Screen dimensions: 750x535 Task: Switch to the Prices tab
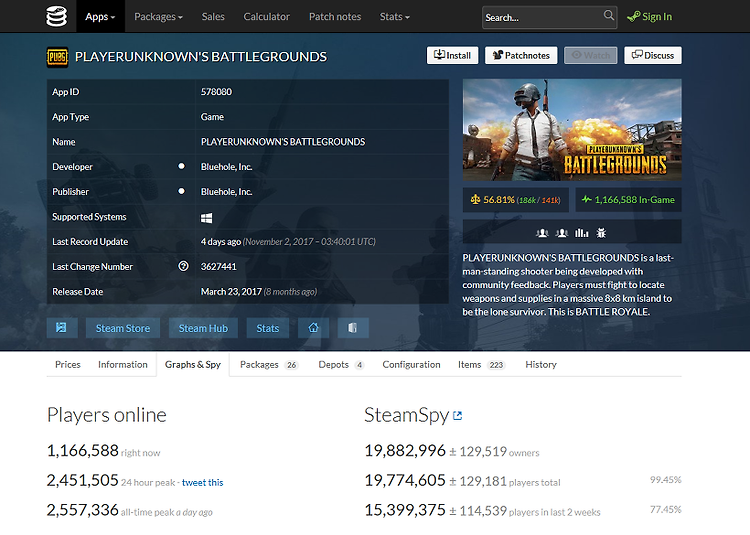(67, 364)
